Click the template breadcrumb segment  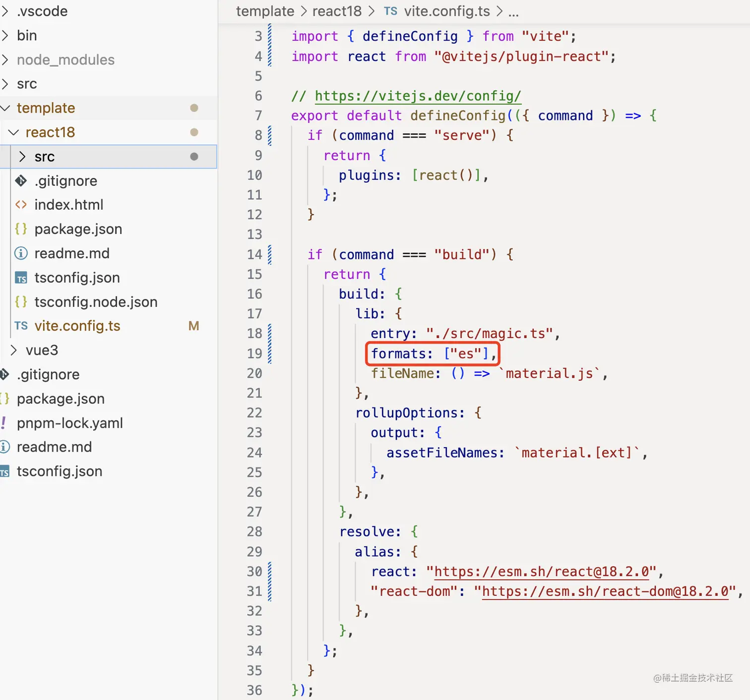click(x=265, y=11)
